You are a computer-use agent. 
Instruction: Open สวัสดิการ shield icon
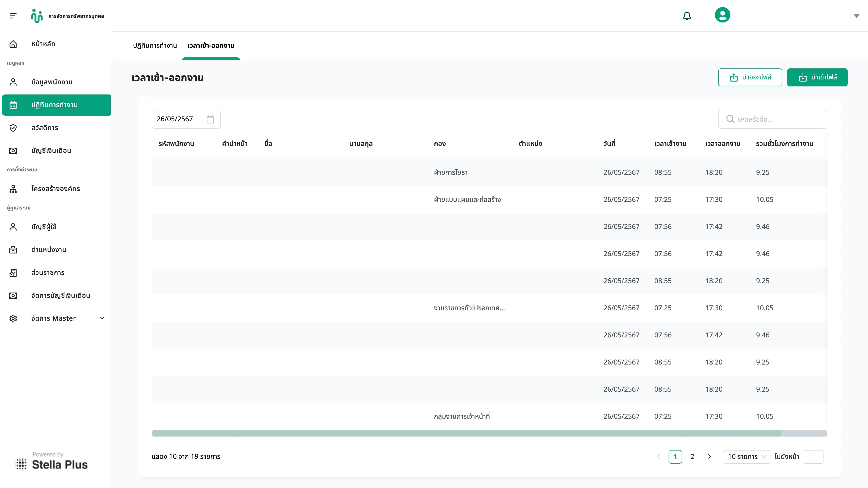13,128
